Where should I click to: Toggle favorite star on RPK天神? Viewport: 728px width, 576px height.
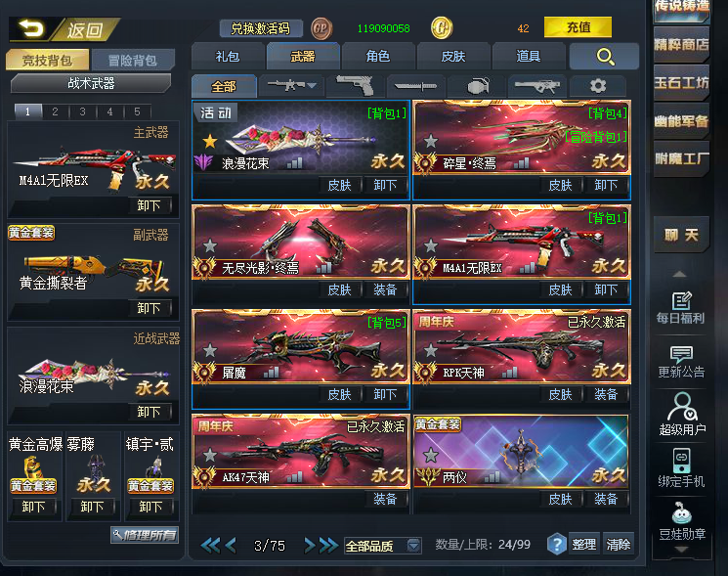tap(431, 350)
